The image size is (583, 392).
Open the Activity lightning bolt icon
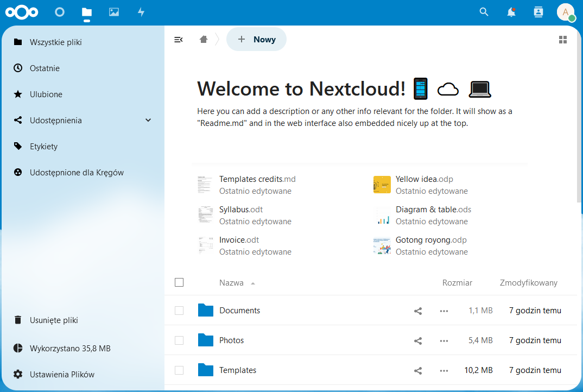tap(141, 12)
